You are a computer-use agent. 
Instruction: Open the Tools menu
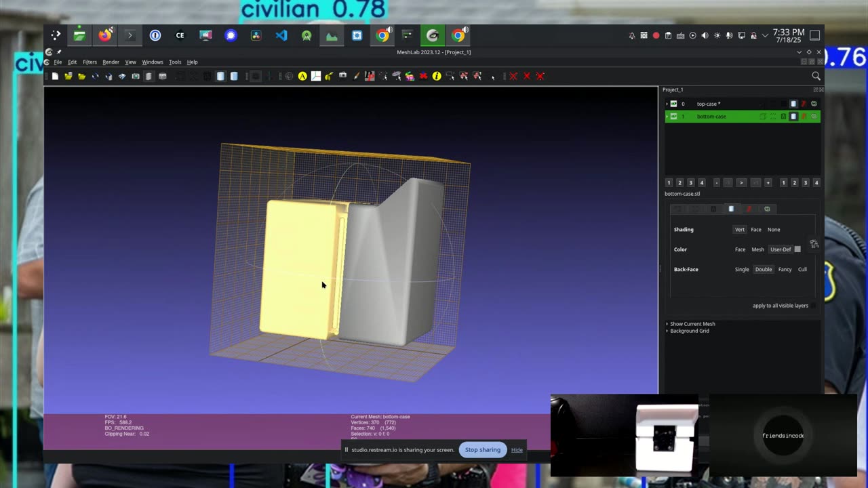pyautogui.click(x=175, y=62)
